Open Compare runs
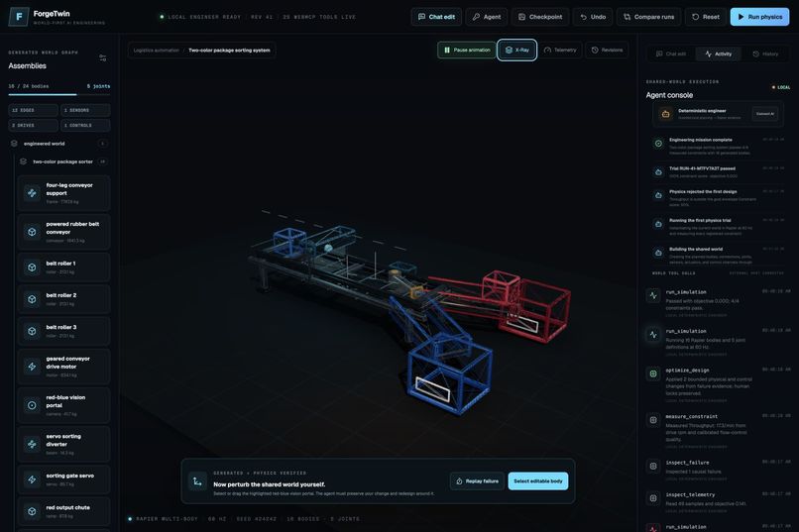799x532 pixels. point(648,17)
